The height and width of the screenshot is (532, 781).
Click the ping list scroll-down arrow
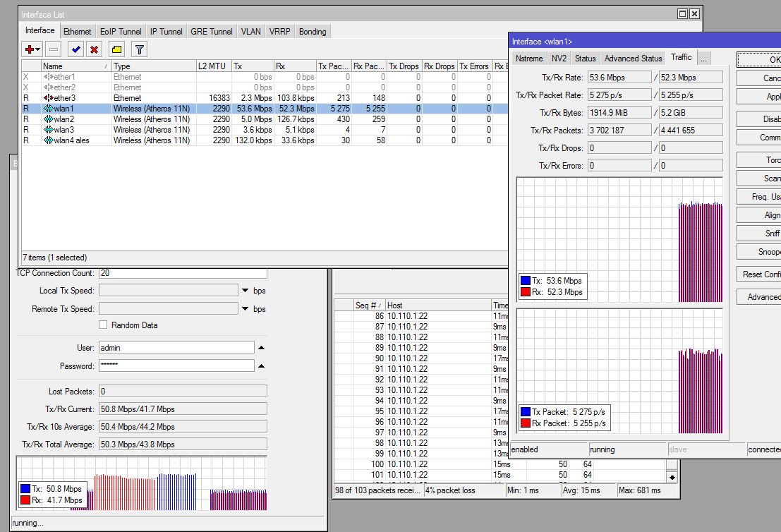click(x=672, y=477)
